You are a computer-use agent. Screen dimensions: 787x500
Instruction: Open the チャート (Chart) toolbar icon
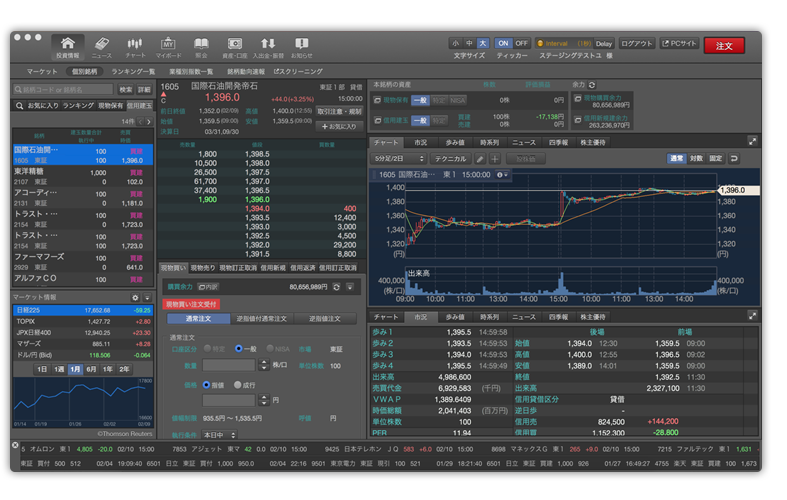[x=135, y=46]
